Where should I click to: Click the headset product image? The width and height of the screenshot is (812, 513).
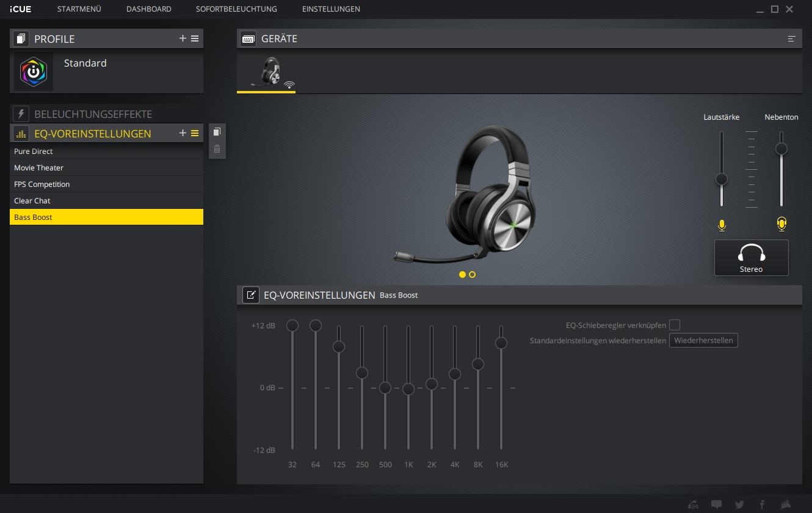pyautogui.click(x=465, y=194)
